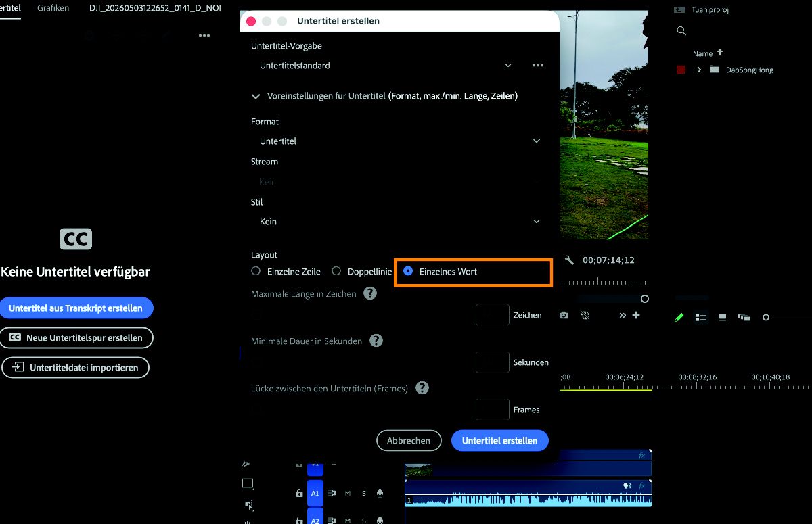Open the Untertitel-Vorgabe three-dot menu
The width and height of the screenshot is (812, 524).
point(538,66)
